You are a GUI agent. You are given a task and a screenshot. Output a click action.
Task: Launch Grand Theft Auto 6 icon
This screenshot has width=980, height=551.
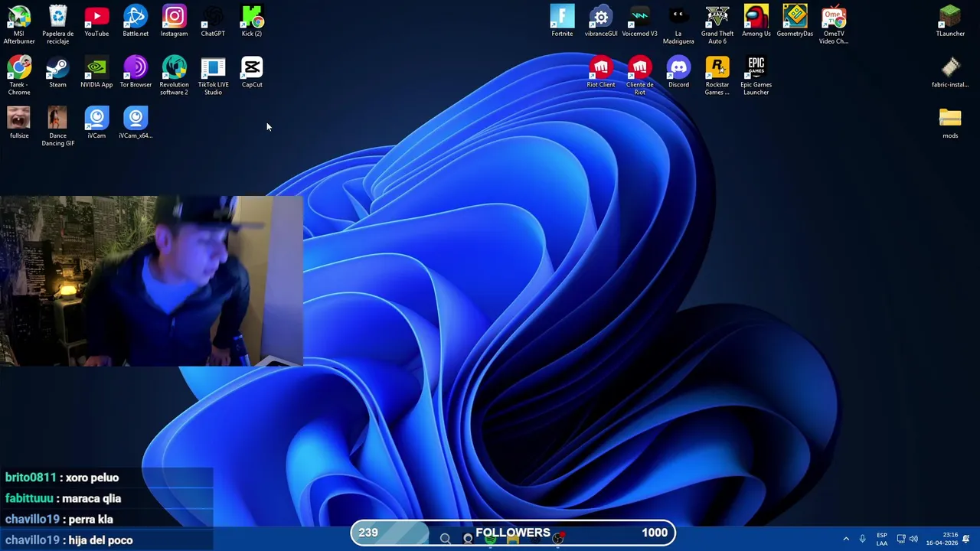(717, 24)
